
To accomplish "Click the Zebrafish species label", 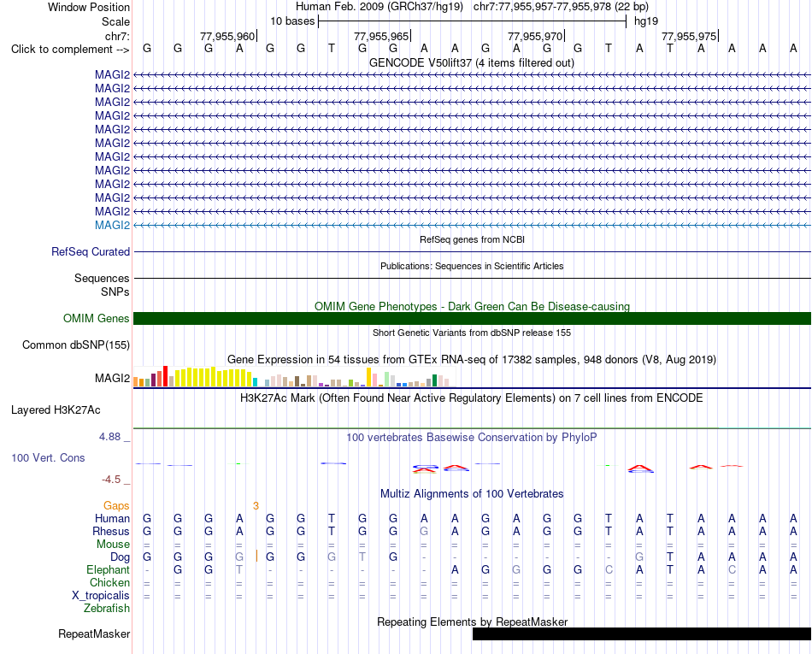I will click(x=107, y=609).
